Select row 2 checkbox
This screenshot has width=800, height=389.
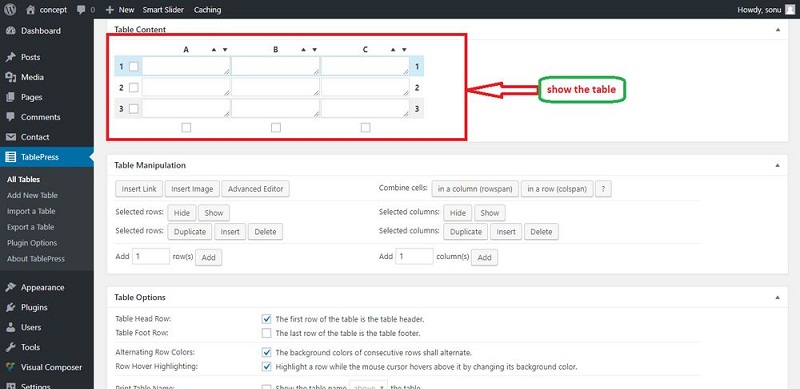(x=133, y=88)
